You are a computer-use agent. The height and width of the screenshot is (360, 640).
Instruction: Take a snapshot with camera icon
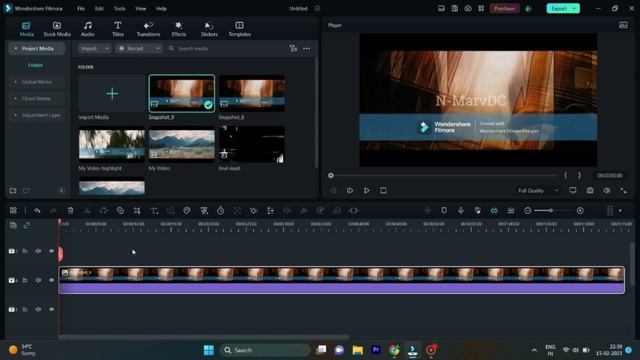(x=590, y=191)
